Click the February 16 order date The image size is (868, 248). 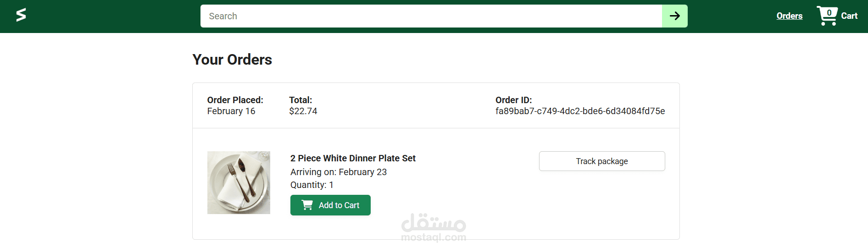231,111
